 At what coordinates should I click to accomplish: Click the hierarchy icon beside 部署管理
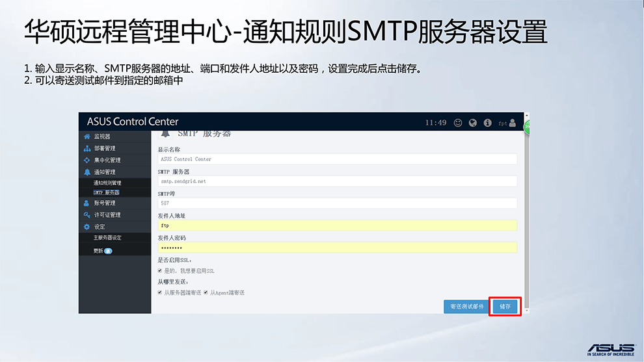87,148
